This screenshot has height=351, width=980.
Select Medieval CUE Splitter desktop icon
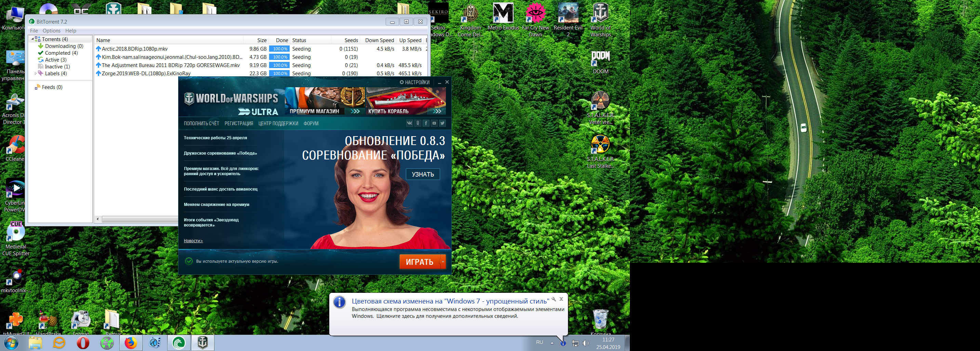click(16, 239)
